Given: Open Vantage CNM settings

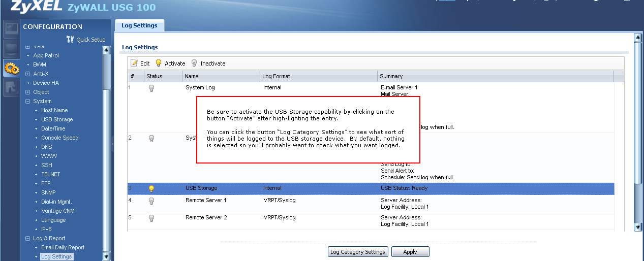Looking at the screenshot, I should click(58, 211).
